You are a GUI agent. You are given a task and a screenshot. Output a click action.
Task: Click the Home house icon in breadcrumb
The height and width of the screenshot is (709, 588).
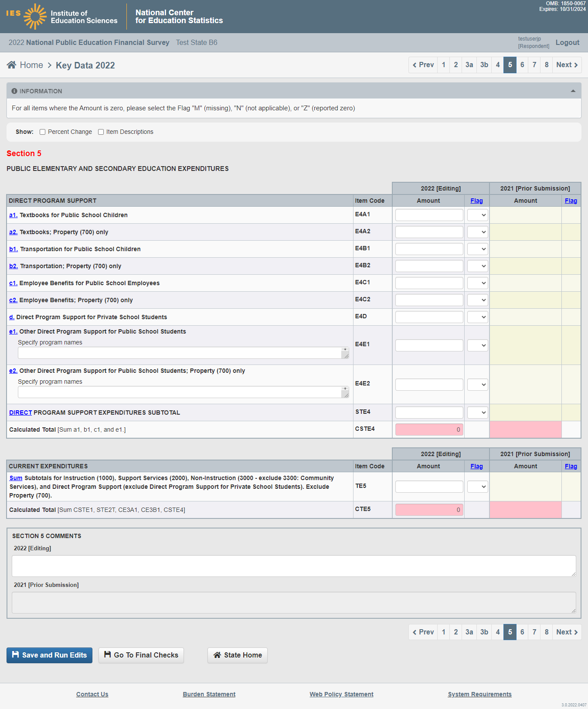[x=12, y=65]
